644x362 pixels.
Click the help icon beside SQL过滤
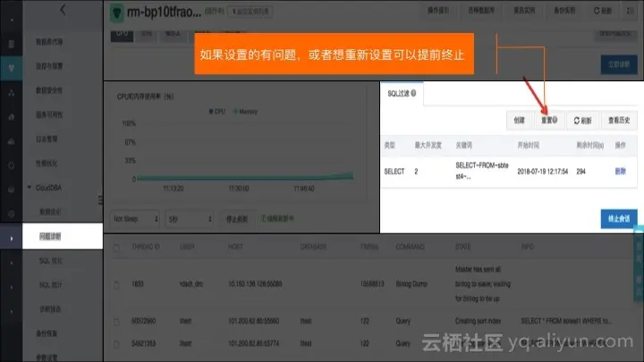click(413, 93)
